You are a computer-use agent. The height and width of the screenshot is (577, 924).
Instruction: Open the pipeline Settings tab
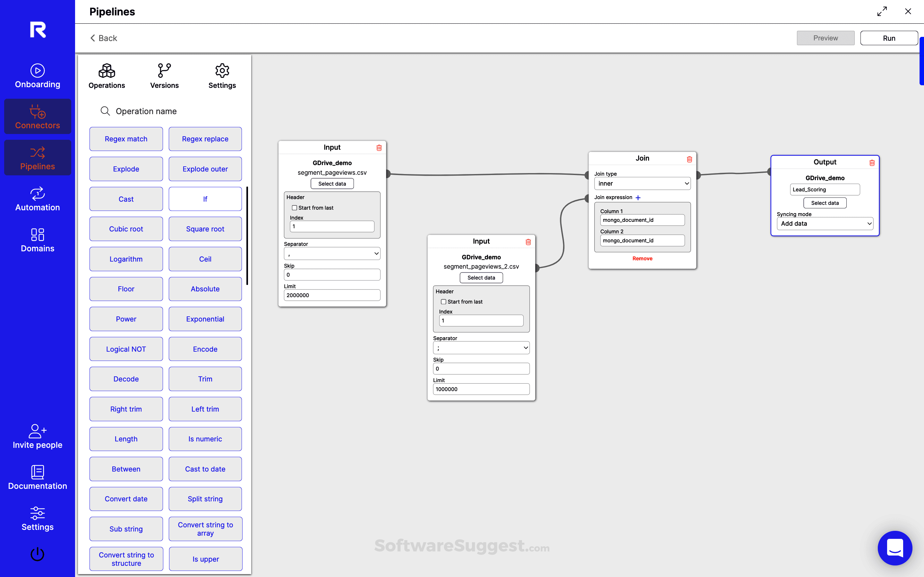222,76
